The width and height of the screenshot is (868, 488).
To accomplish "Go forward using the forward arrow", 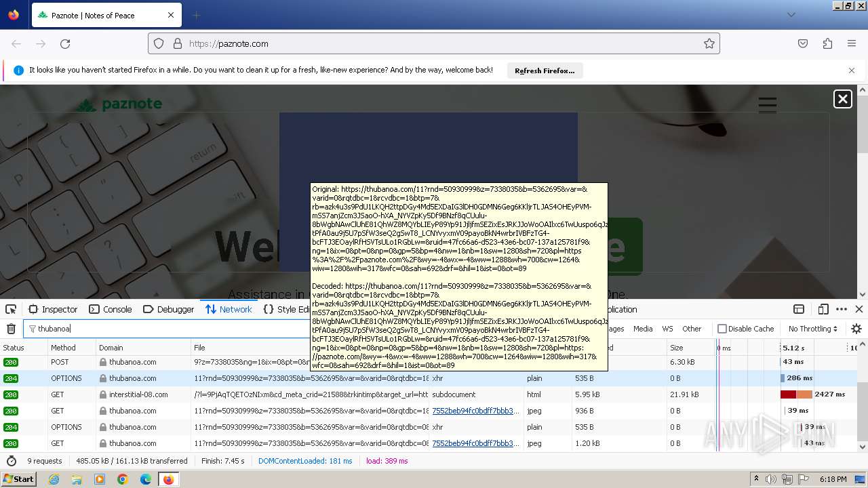I will click(x=41, y=43).
